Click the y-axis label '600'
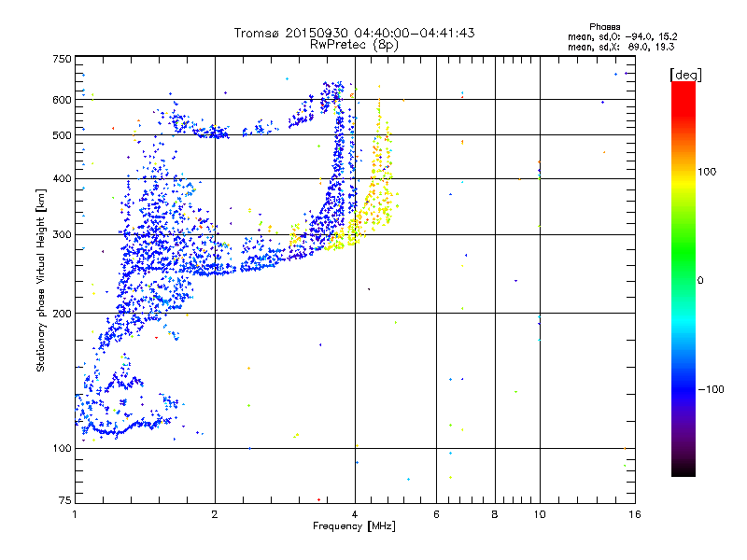The image size is (747, 560). [x=62, y=100]
